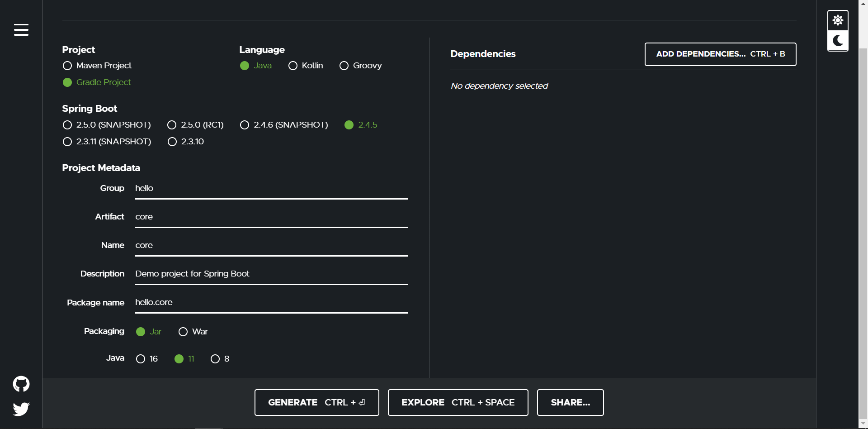
Task: Choose Java version 11
Action: click(184, 359)
